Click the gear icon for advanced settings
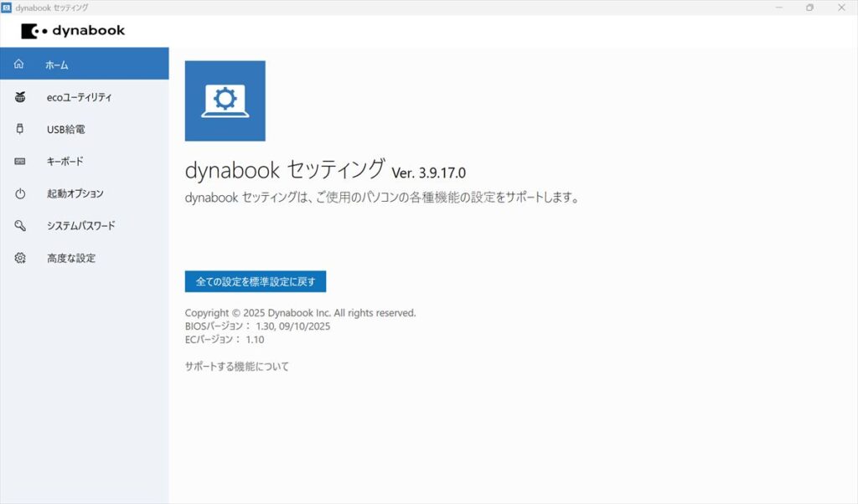This screenshot has height=504, width=858. point(20,258)
